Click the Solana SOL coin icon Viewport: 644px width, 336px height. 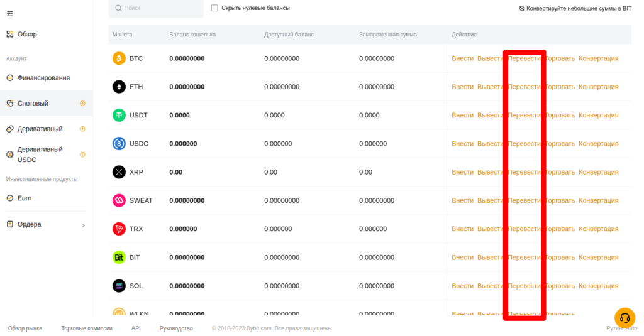119,286
